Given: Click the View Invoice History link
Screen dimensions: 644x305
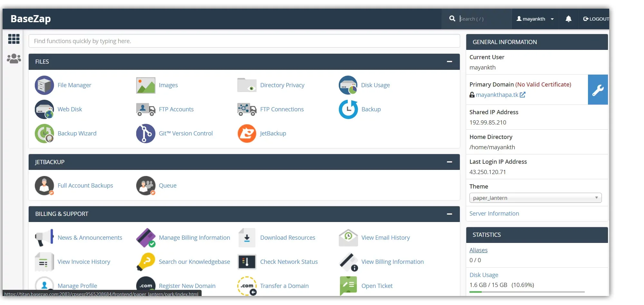Looking at the screenshot, I should pos(84,262).
